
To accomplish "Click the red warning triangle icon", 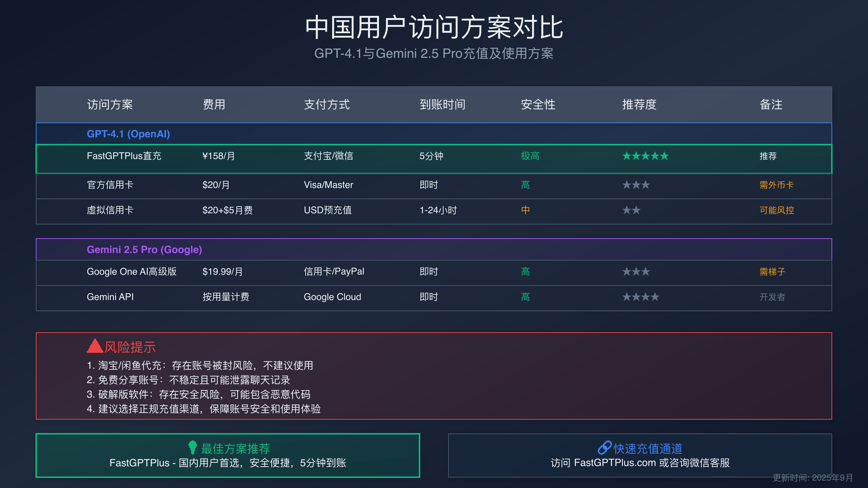I will 95,346.
